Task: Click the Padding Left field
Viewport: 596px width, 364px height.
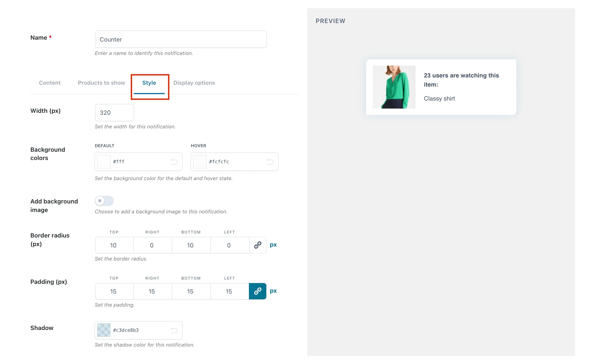Action: tap(230, 291)
